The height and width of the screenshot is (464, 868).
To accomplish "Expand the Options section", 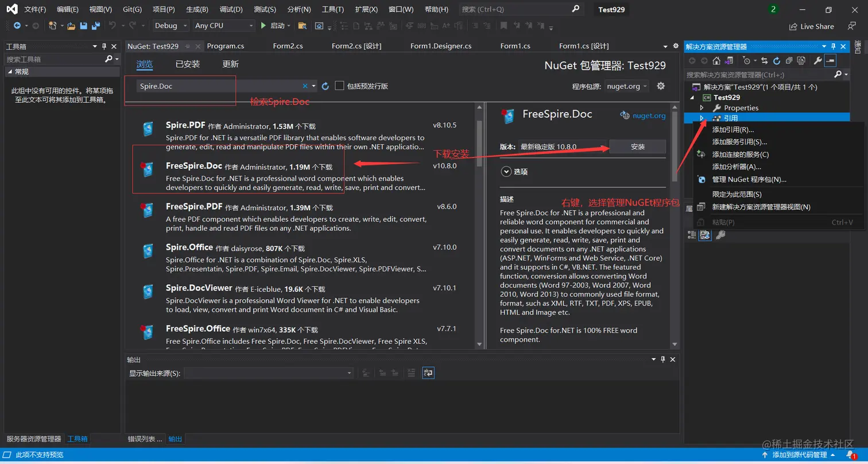I will pos(506,171).
